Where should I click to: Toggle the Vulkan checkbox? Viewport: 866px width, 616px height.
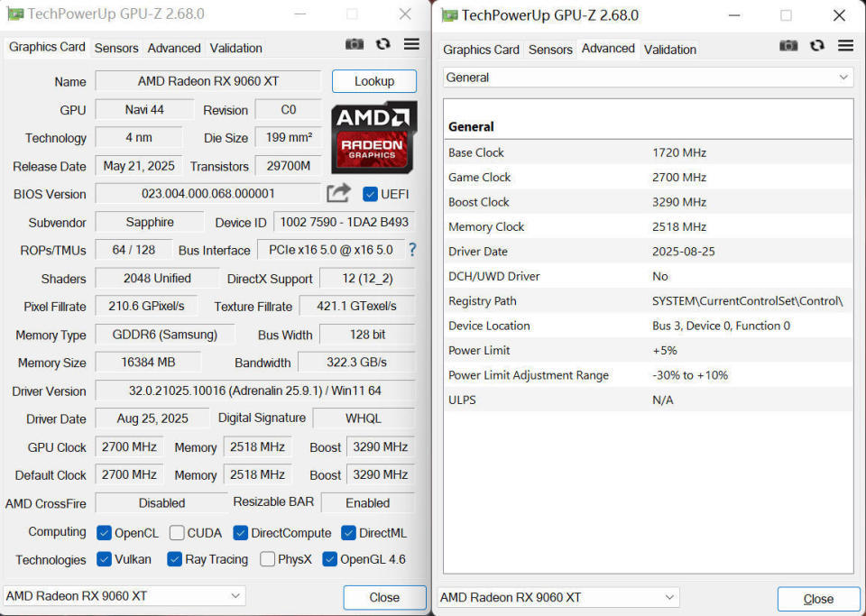pos(104,559)
